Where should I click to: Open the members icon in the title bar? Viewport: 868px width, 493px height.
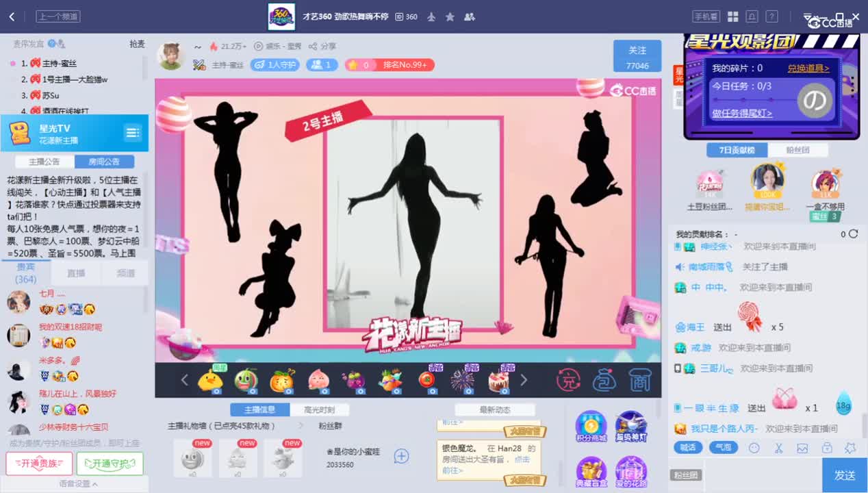pyautogui.click(x=469, y=16)
